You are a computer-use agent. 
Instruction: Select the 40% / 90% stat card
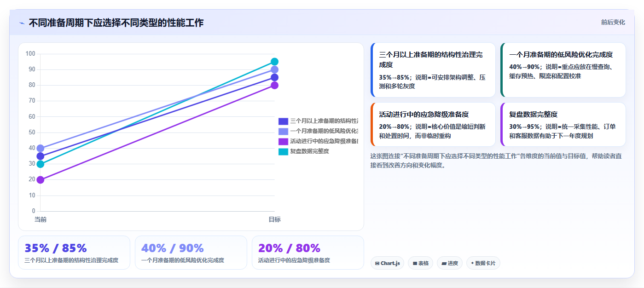191,253
